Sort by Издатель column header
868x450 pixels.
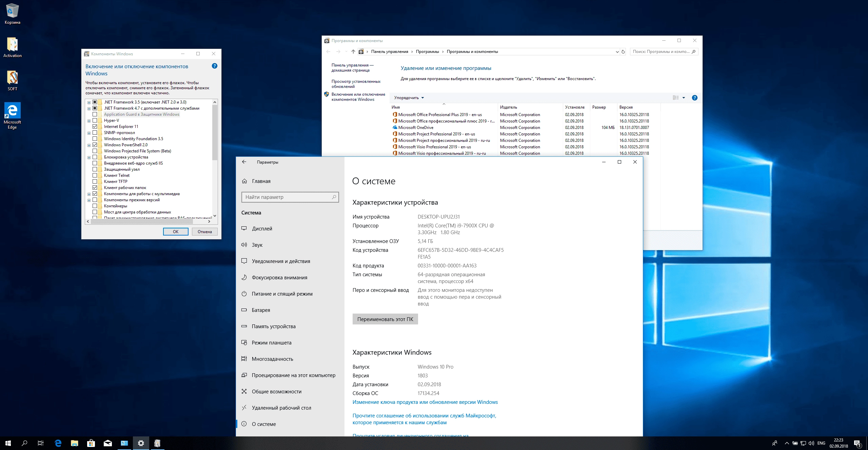[x=530, y=107]
